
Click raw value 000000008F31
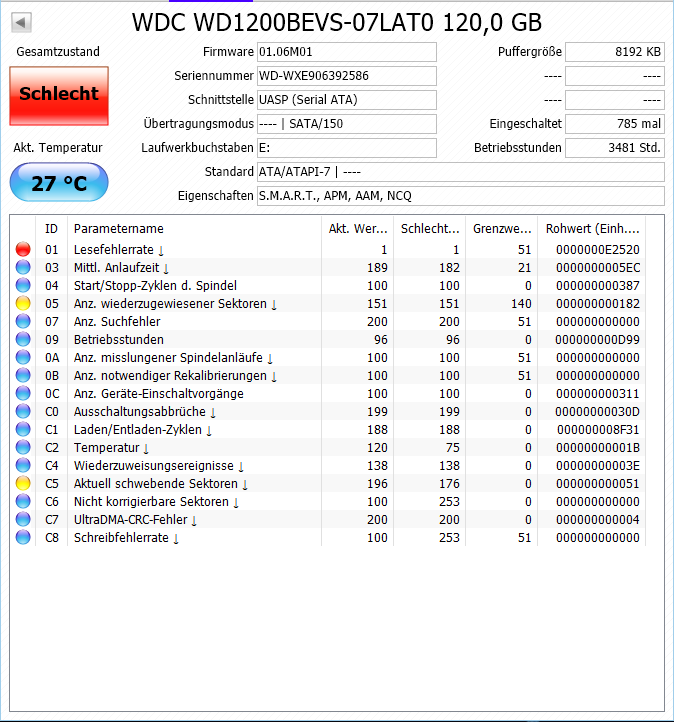click(598, 429)
